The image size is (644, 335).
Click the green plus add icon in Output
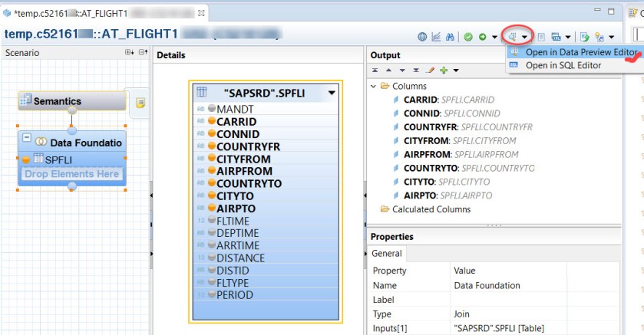(x=444, y=71)
